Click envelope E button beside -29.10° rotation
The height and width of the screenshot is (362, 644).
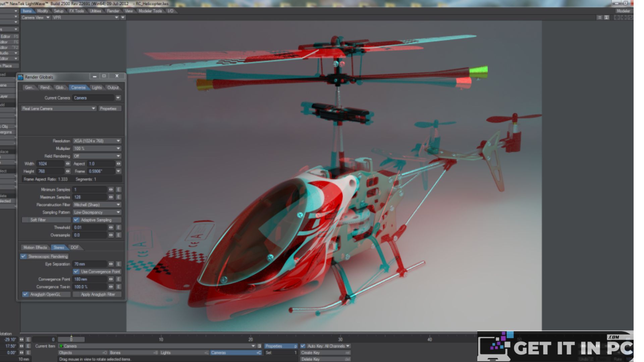pos(29,340)
